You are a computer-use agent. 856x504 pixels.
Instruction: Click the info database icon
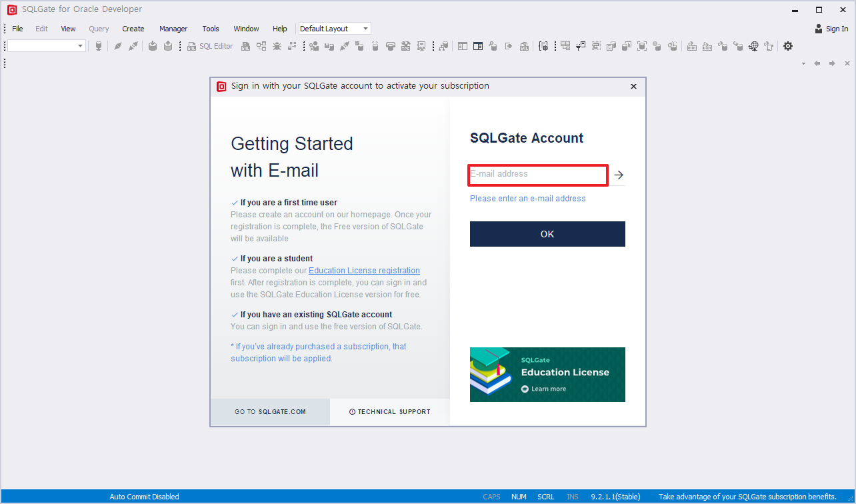(657, 46)
